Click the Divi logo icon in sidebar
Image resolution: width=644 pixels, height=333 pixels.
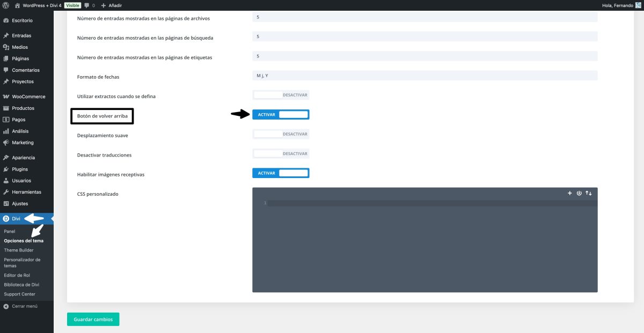point(6,219)
